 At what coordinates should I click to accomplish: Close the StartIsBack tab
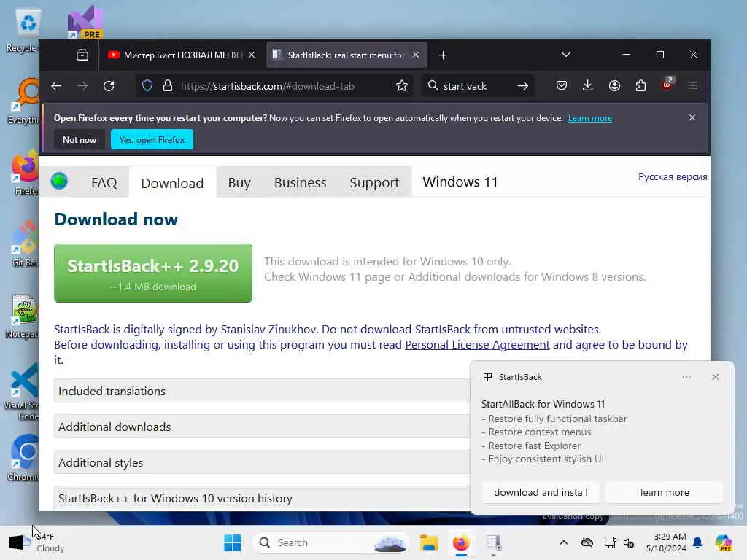(x=416, y=55)
